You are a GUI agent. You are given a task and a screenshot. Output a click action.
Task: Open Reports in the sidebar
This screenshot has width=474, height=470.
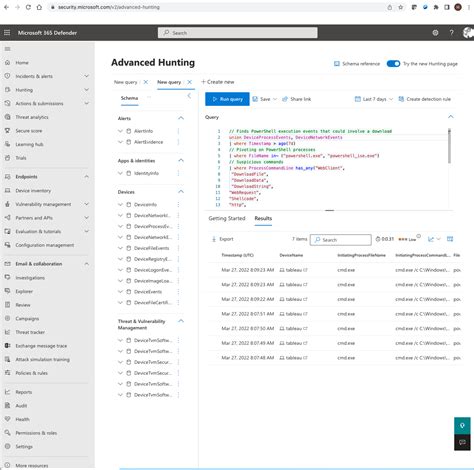pyautogui.click(x=24, y=392)
